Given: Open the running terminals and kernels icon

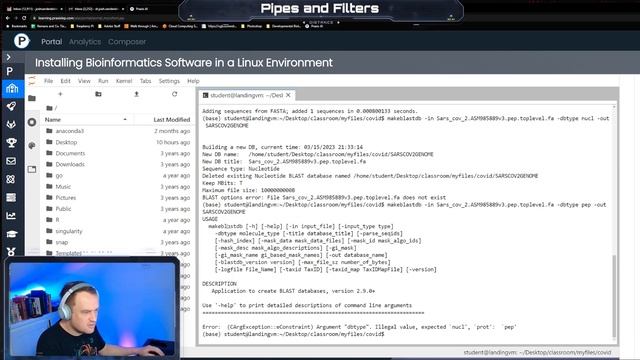Looking at the screenshot, I should [32, 122].
